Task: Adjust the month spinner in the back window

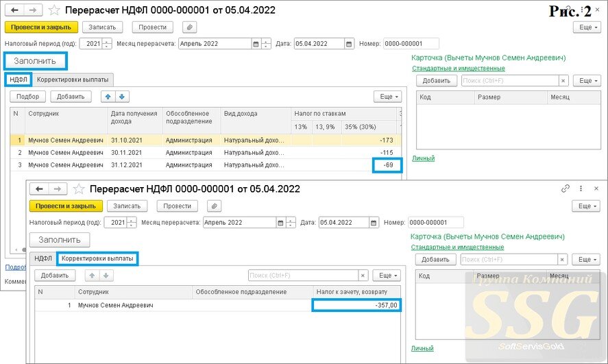Action: pyautogui.click(x=266, y=44)
